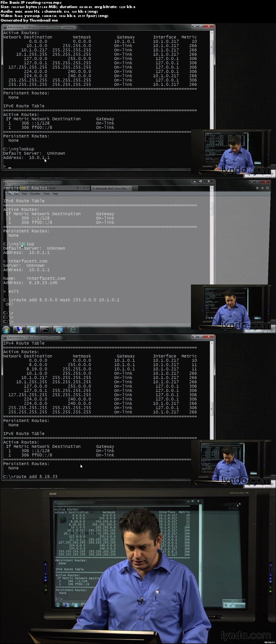Click the Internet Explorer taskbar icon

tap(73, 330)
